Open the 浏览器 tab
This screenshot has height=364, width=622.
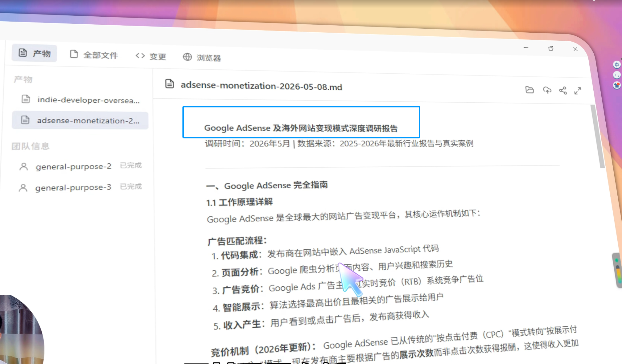[202, 57]
